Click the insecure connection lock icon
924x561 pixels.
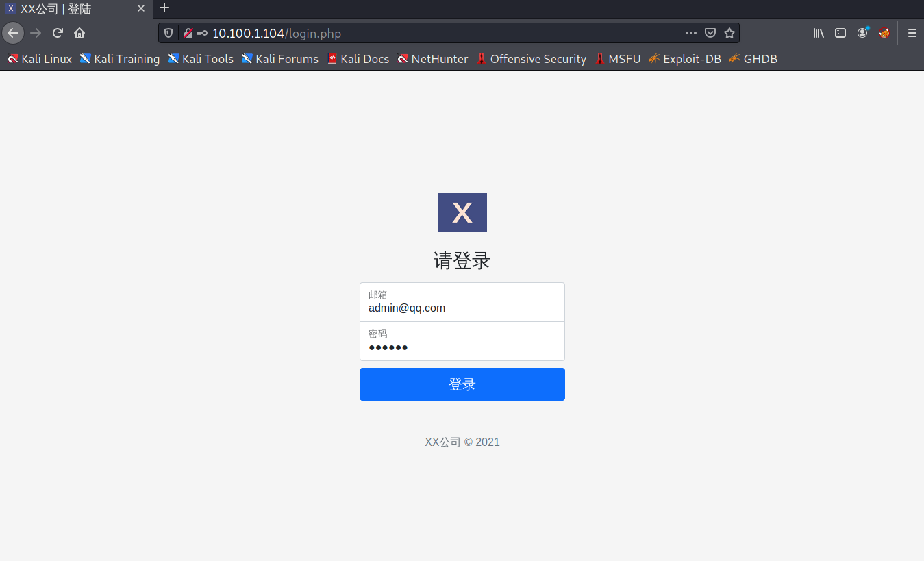tap(188, 33)
